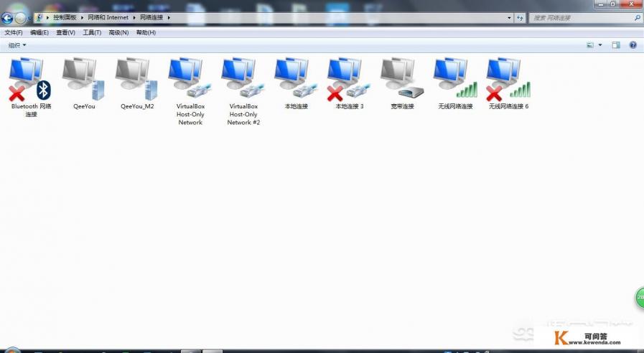644x353 pixels.
Task: Select the 宽带连接 broadband icon
Action: [x=402, y=80]
